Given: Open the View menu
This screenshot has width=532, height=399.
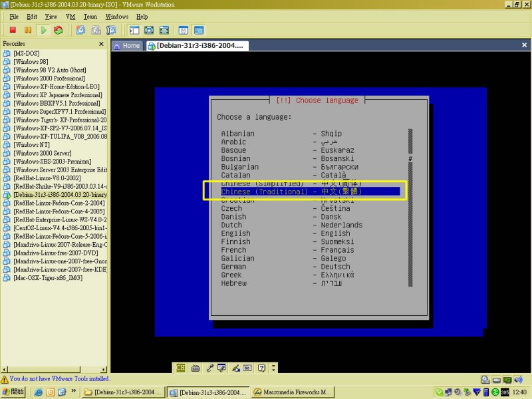Looking at the screenshot, I should click(x=51, y=17).
